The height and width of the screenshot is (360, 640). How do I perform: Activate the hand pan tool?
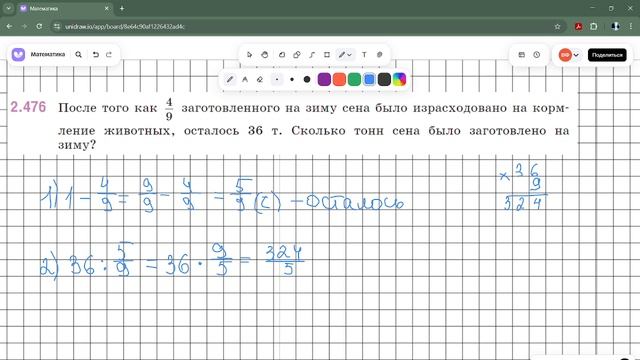point(264,55)
